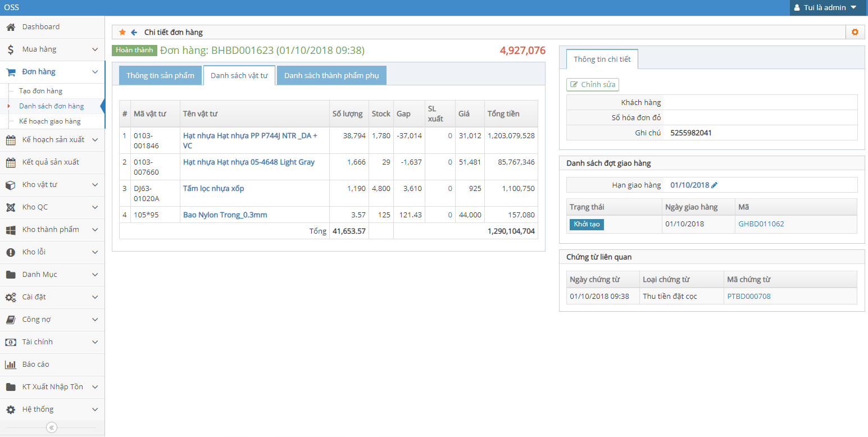Screen dimensions: 868x437
Task: Open Dashboard home icon in sidebar
Action: (x=11, y=27)
